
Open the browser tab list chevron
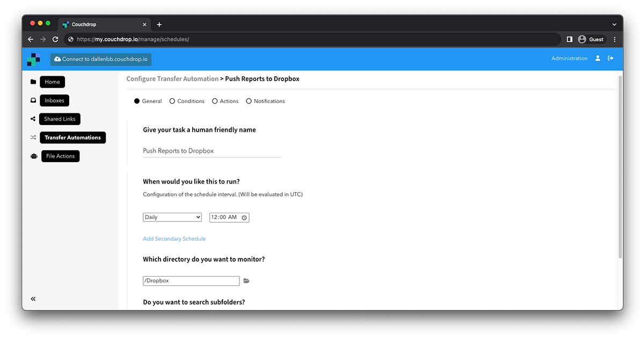[x=614, y=24]
